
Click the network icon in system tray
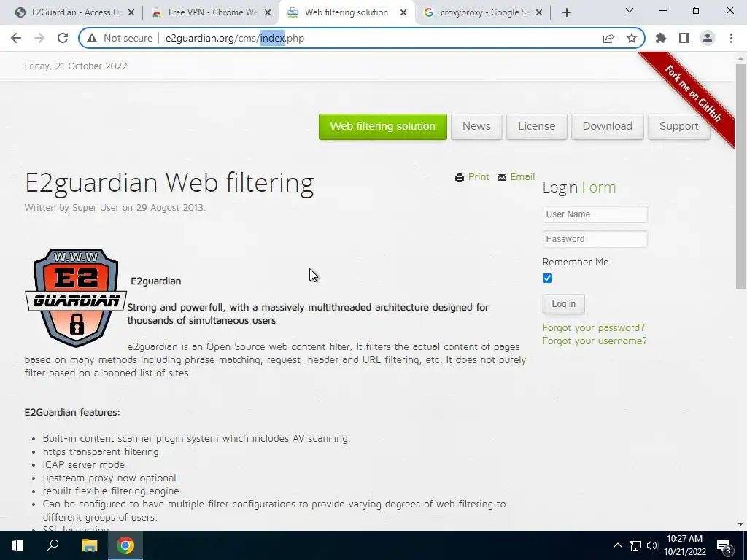pyautogui.click(x=635, y=545)
